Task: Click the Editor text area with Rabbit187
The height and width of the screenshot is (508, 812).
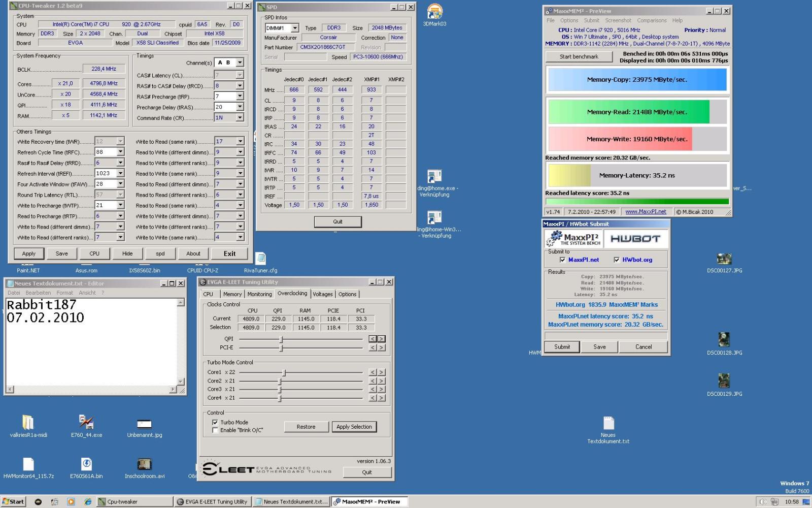Action: click(91, 341)
